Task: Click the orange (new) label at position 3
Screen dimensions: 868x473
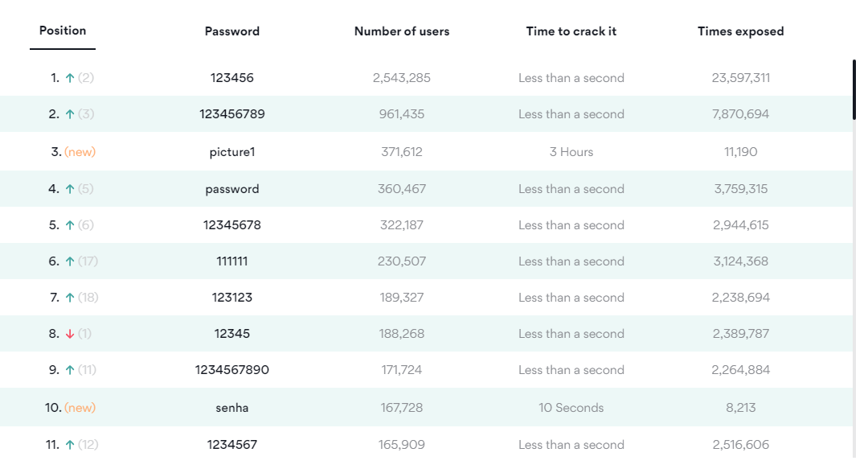Action: coord(80,151)
